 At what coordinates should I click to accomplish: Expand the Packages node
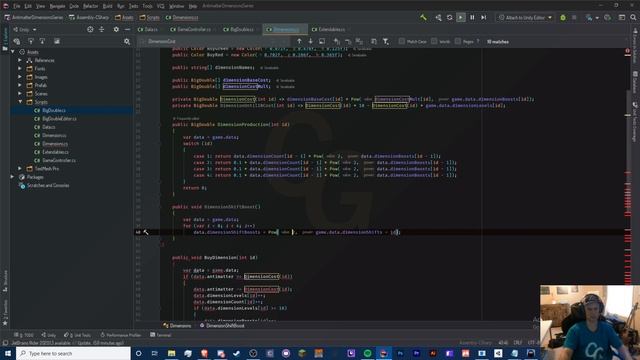13,177
